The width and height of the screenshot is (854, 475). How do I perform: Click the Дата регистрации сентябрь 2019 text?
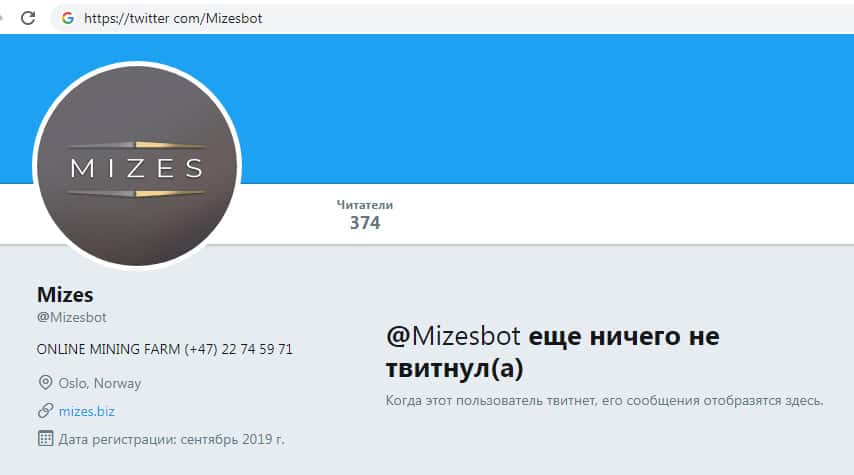[172, 439]
